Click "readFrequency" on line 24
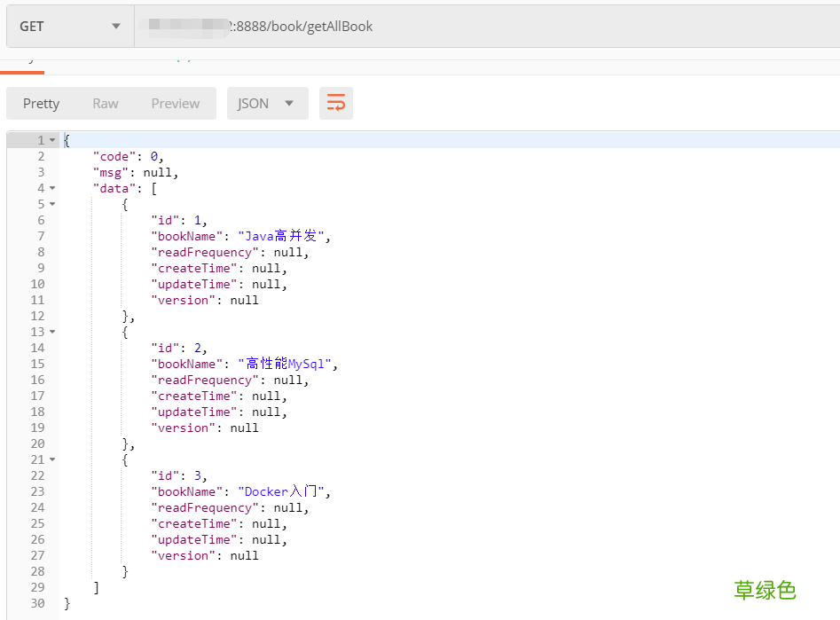840x620 pixels. coord(205,507)
